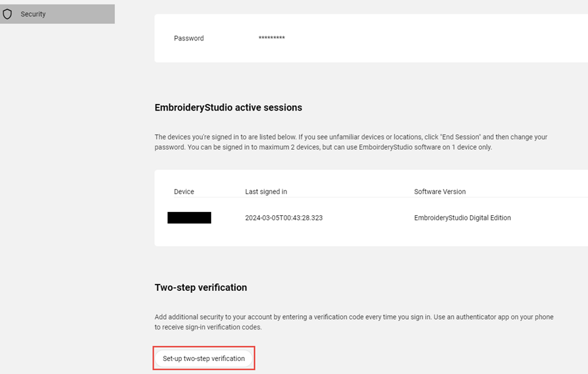Click the active sessions description paragraph
The image size is (588, 374).
(x=351, y=142)
